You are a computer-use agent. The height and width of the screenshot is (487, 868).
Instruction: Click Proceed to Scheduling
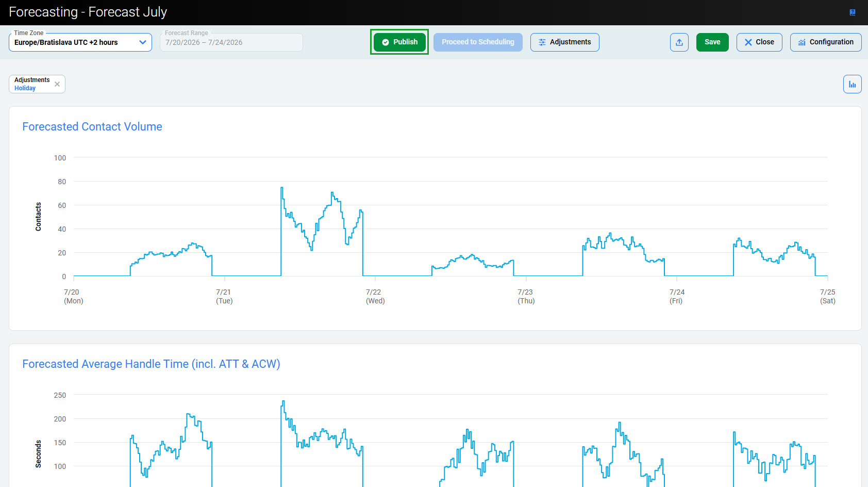click(x=478, y=42)
